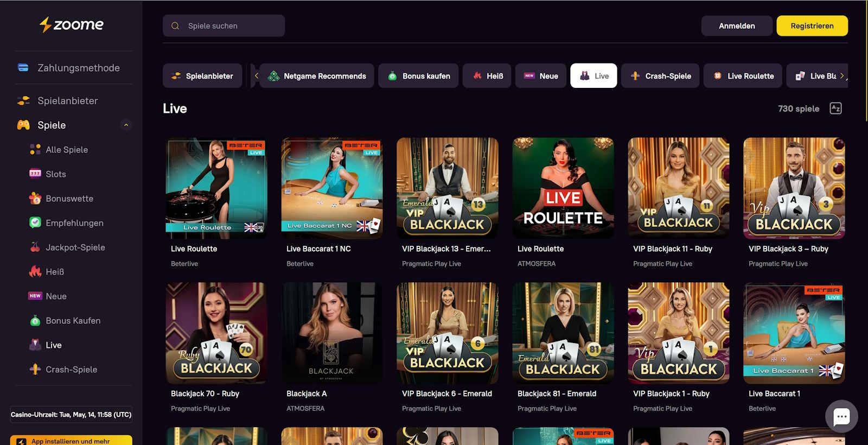Open the Blackjack A game thumbnail

coord(331,333)
